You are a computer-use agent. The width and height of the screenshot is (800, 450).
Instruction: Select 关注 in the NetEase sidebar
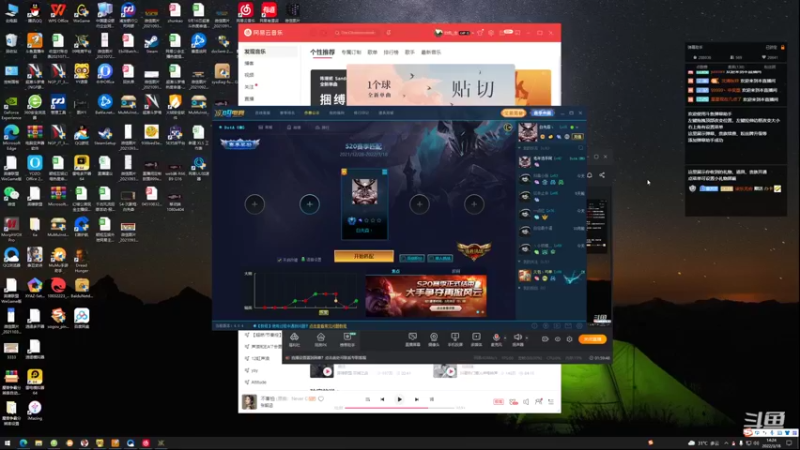point(249,87)
